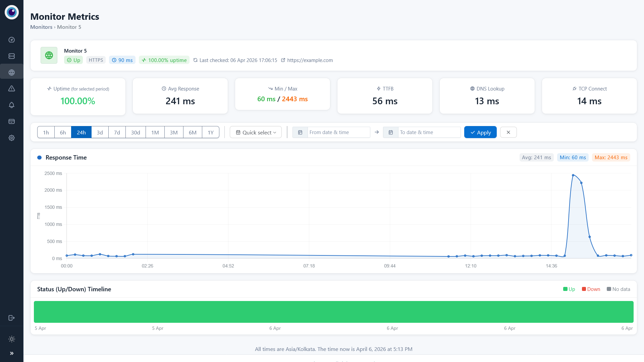Click the From date & time field

338,132
